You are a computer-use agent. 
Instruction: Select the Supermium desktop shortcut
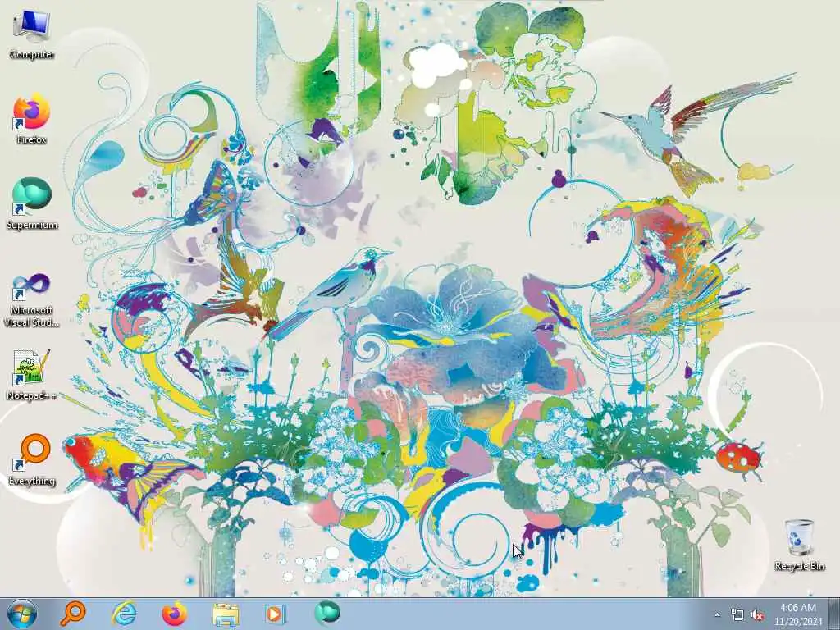tap(32, 204)
